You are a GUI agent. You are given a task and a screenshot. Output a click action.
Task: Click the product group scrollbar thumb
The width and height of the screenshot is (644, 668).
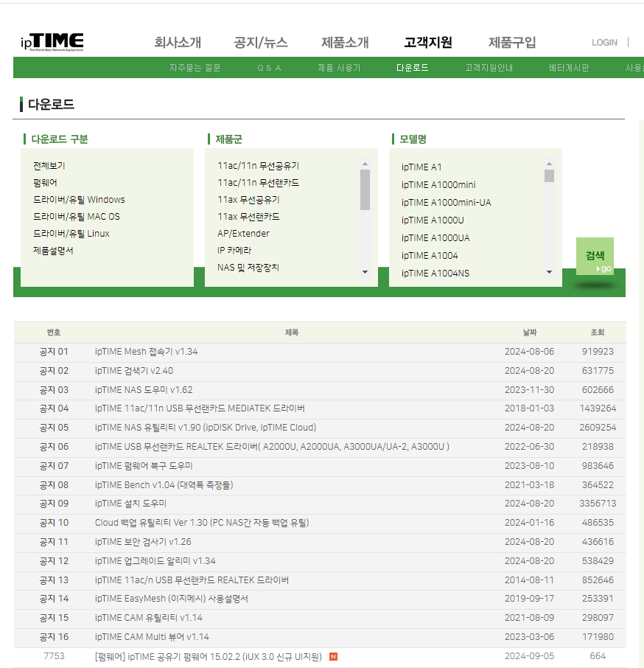(x=365, y=190)
